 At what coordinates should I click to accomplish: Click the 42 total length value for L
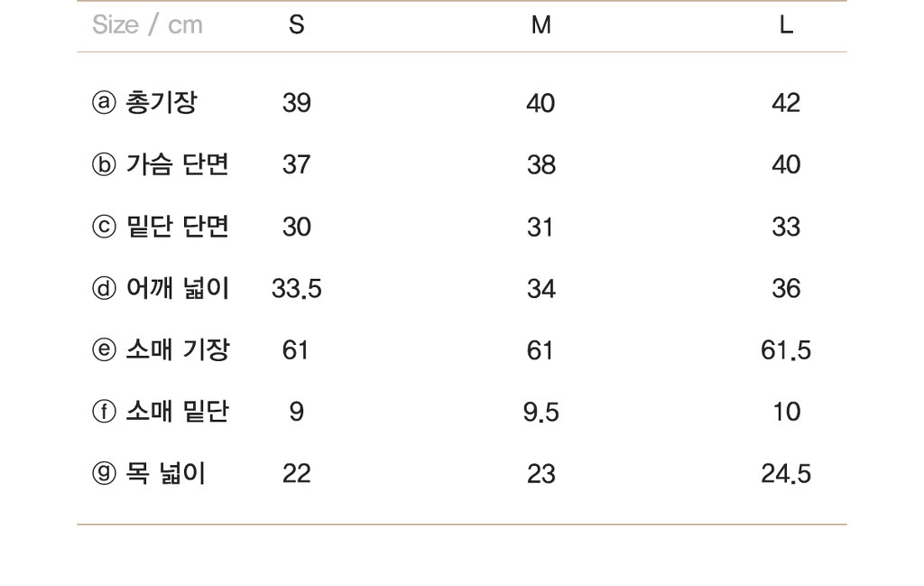tap(786, 103)
